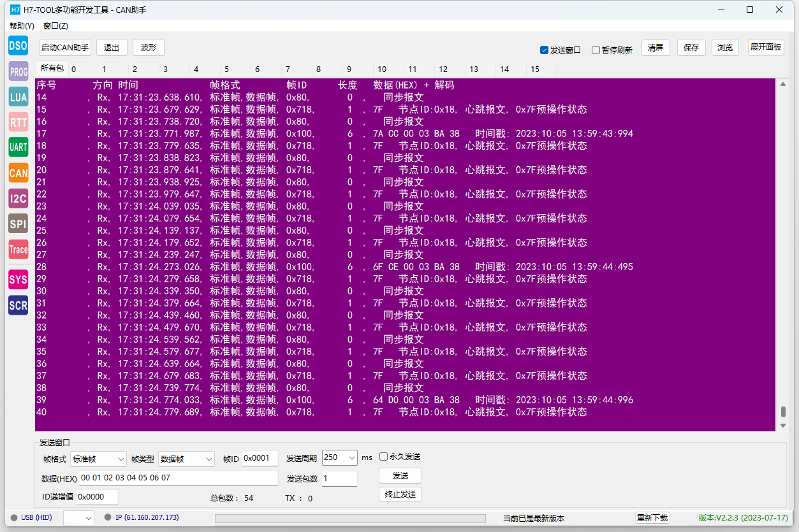Image resolution: width=799 pixels, height=532 pixels.
Task: Select the LUA sidebar icon
Action: [x=18, y=97]
